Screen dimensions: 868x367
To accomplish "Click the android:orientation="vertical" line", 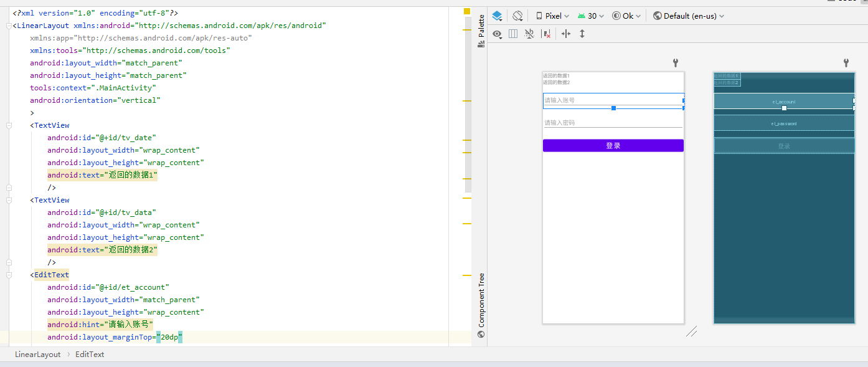I will pyautogui.click(x=95, y=100).
